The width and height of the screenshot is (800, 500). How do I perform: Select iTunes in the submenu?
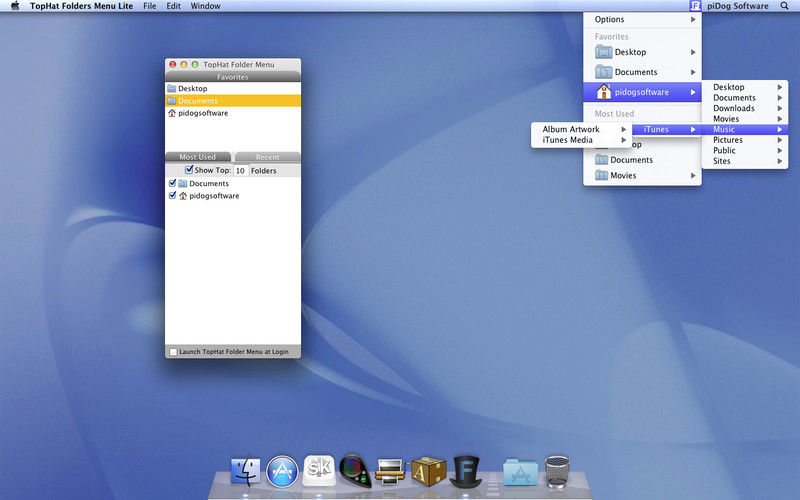tap(667, 129)
